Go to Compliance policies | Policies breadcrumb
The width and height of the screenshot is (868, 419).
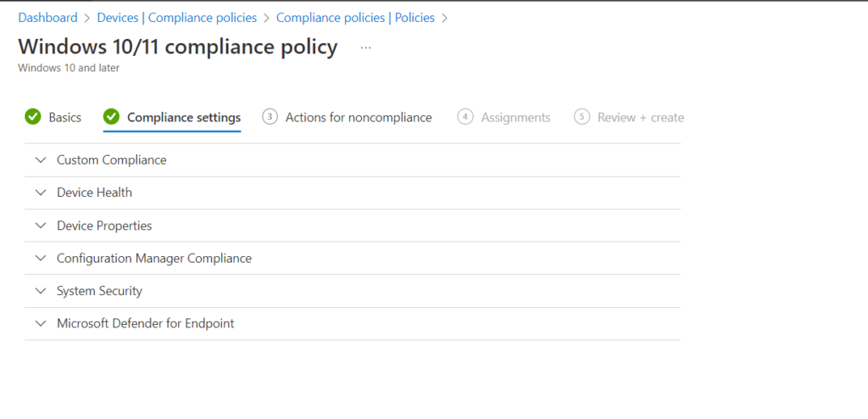355,18
